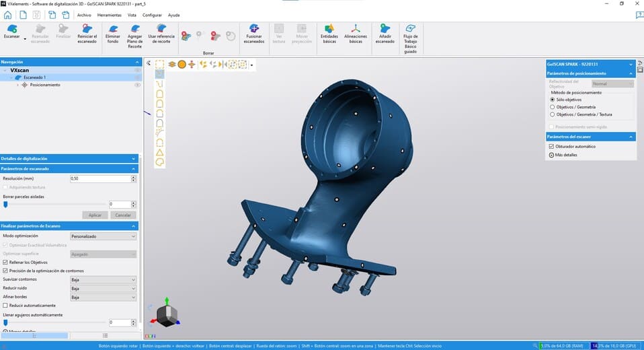Uncheck Rellenar los Objetivos checkbox
This screenshot has height=350, width=644.
tap(5, 262)
